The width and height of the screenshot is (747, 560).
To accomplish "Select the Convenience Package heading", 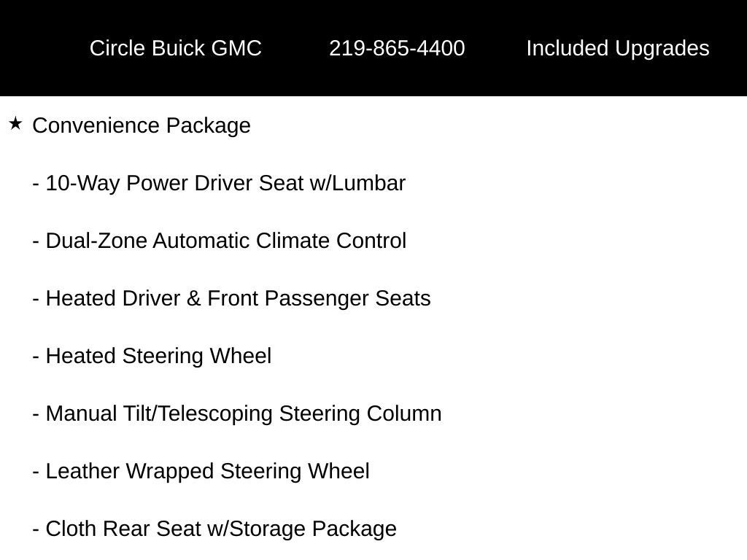I will click(142, 125).
